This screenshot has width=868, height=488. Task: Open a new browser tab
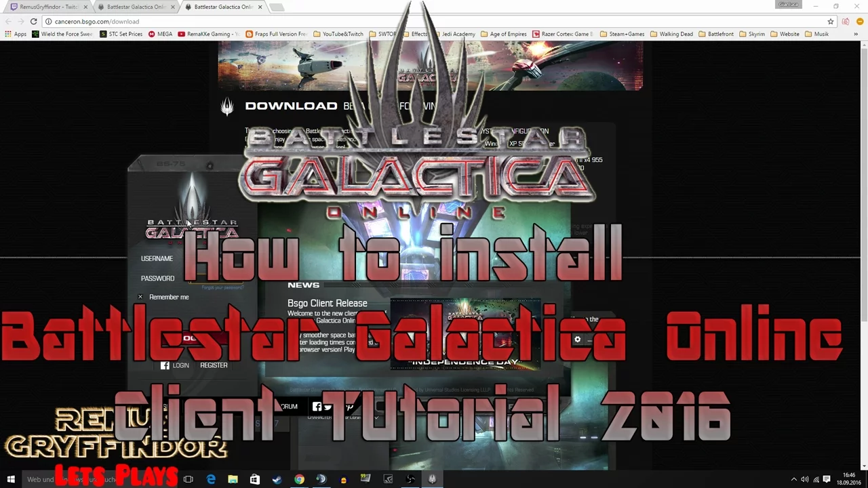(x=277, y=7)
